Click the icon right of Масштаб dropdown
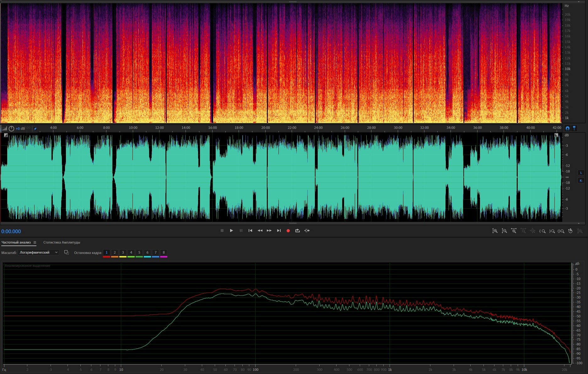The image size is (588, 374). click(66, 252)
